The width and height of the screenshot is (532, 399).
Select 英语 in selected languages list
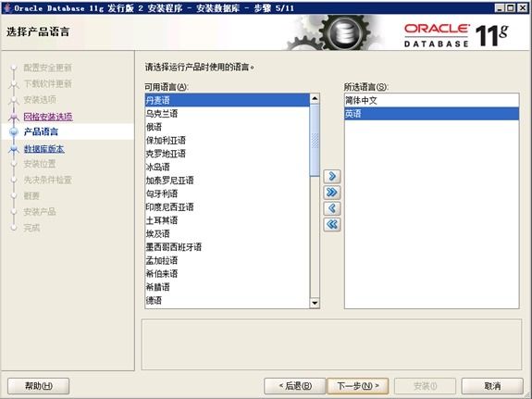[431, 114]
